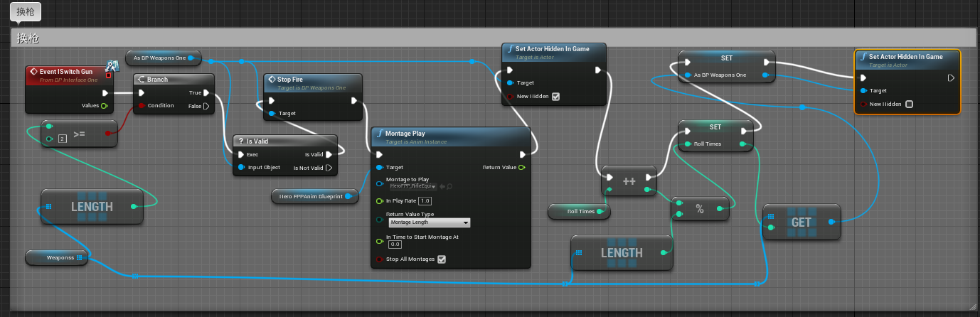Click the Values output pin on the event node
980x317 pixels.
105,106
